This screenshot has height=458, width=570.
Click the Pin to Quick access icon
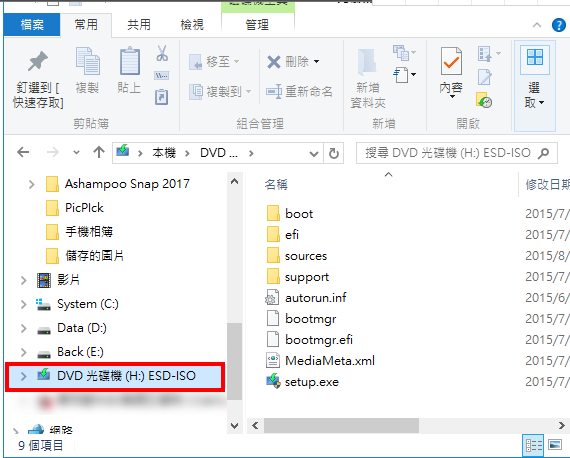point(38,61)
